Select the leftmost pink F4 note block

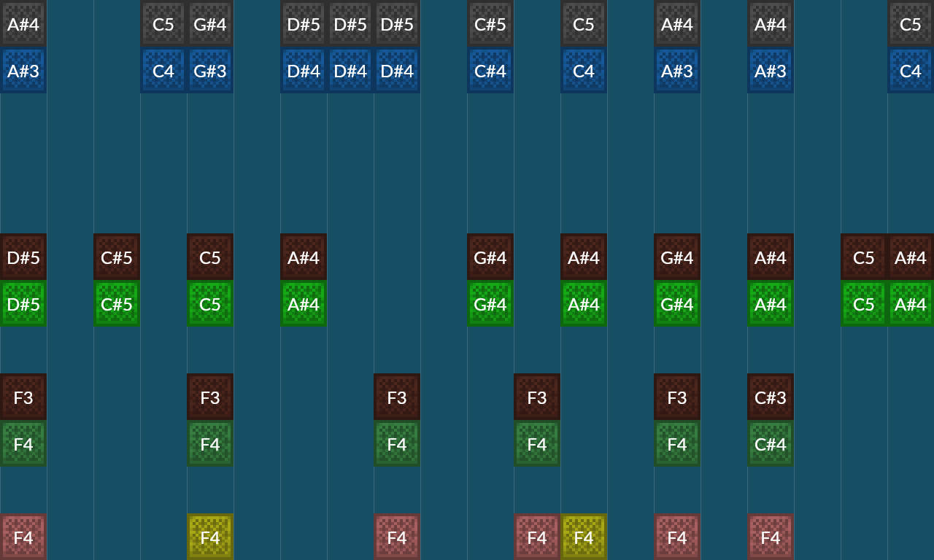pos(23,537)
